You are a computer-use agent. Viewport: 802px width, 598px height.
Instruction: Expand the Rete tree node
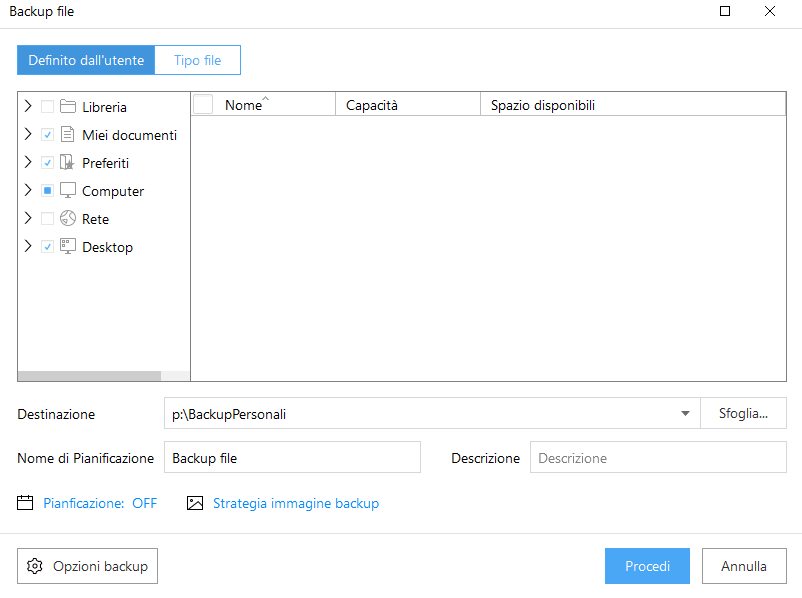coord(28,219)
